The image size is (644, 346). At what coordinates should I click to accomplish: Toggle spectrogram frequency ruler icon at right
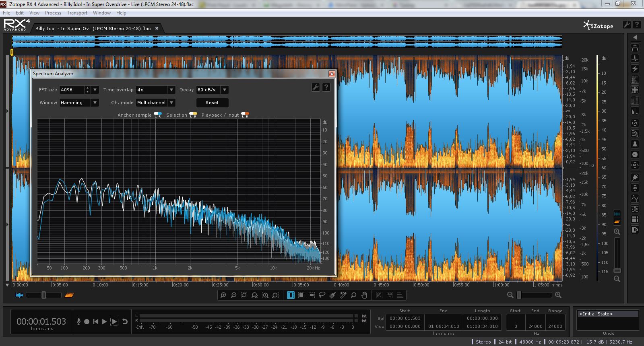617,222
